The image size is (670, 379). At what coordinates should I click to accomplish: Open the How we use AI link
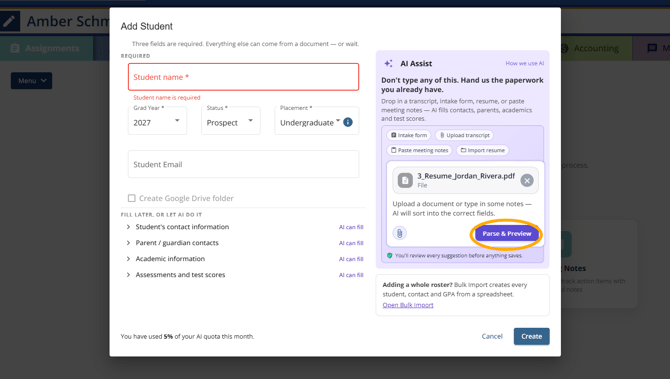(x=524, y=63)
